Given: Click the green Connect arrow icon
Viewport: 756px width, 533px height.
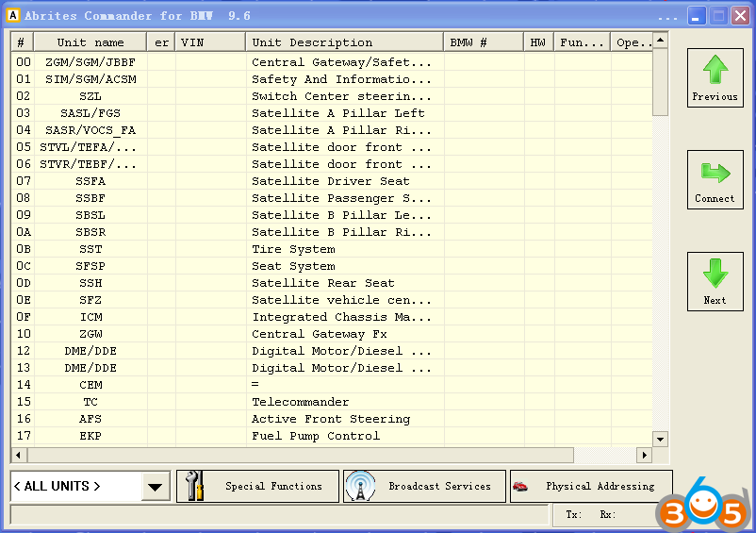Looking at the screenshot, I should pyautogui.click(x=715, y=173).
